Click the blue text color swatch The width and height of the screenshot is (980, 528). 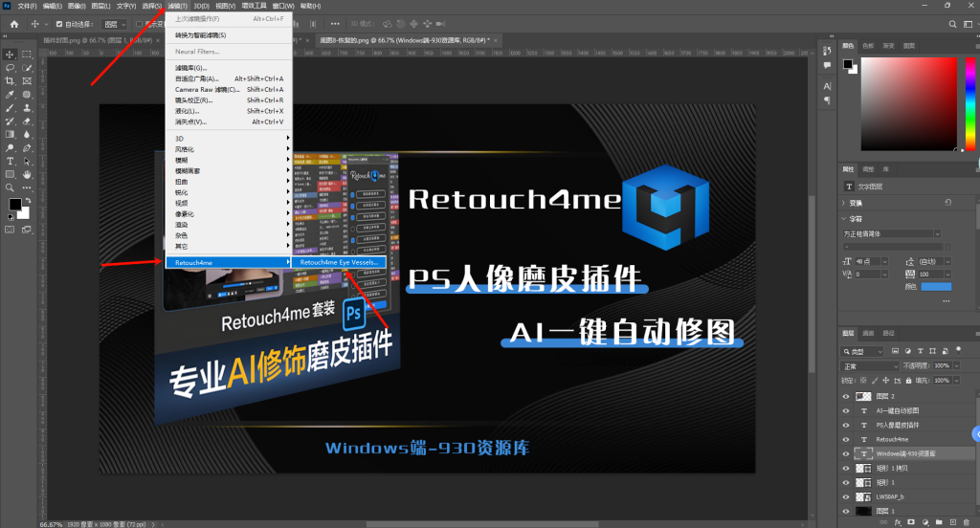point(936,286)
